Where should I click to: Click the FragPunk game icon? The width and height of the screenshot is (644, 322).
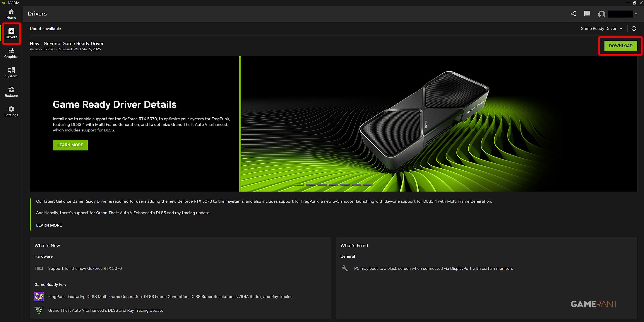tap(39, 297)
